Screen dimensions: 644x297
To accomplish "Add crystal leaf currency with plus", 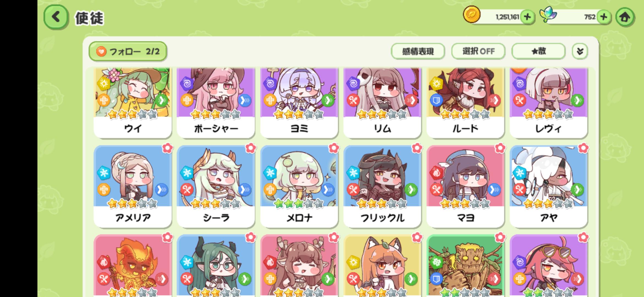I will [x=604, y=17].
